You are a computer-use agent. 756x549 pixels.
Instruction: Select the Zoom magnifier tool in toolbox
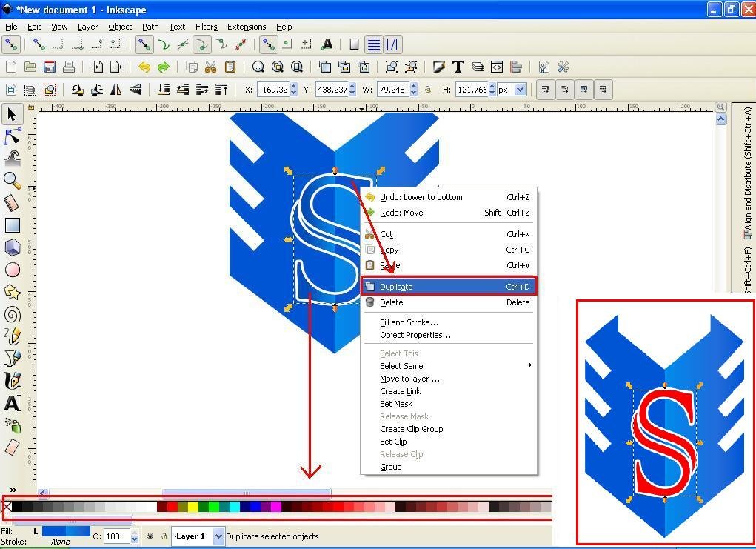pos(12,181)
